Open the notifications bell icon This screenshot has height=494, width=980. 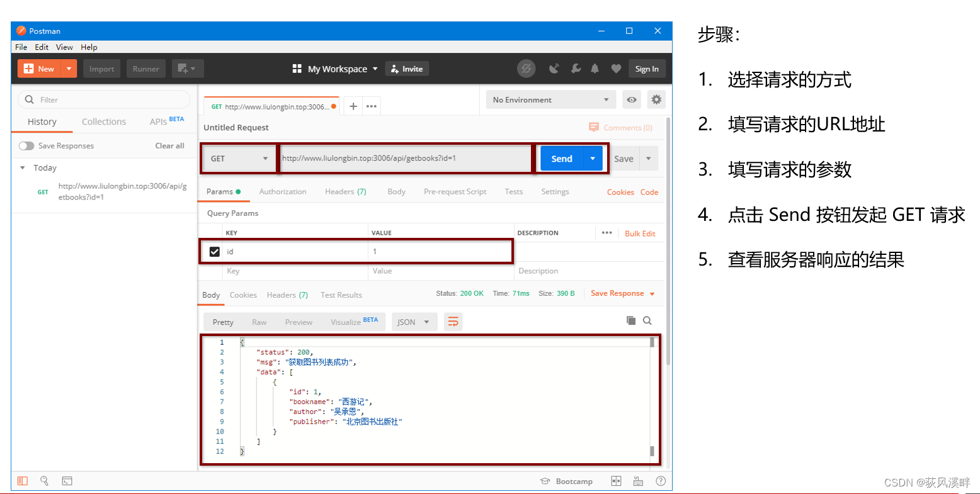tap(595, 69)
